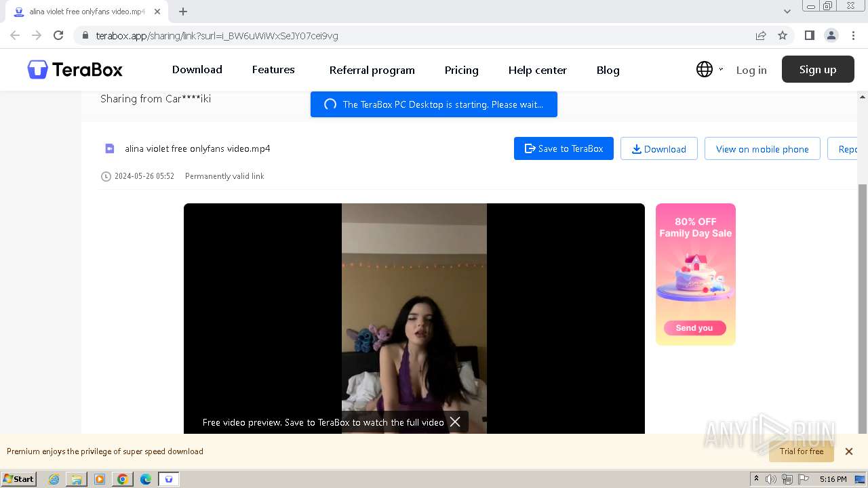The width and height of the screenshot is (868, 488).
Task: Click the Windows Start button
Action: [x=18, y=479]
